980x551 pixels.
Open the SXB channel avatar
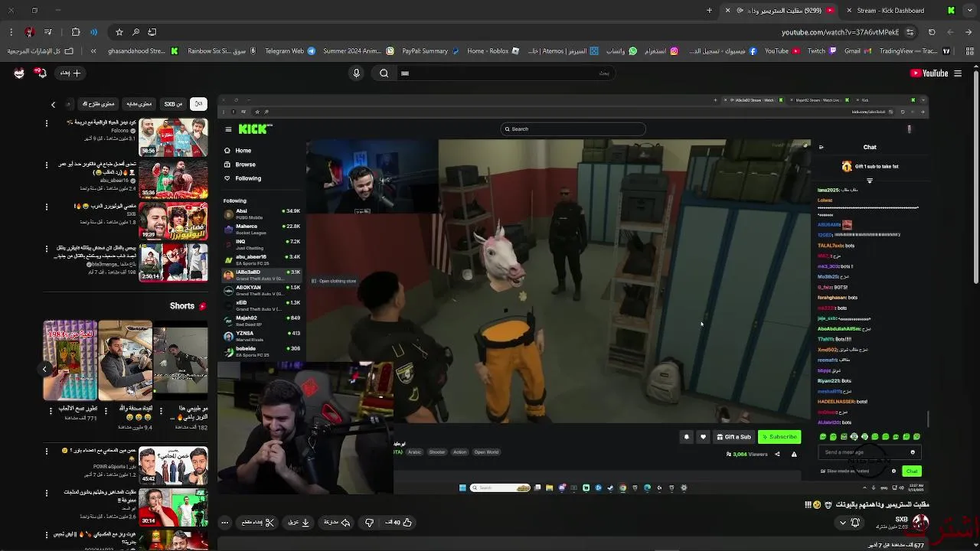920,523
